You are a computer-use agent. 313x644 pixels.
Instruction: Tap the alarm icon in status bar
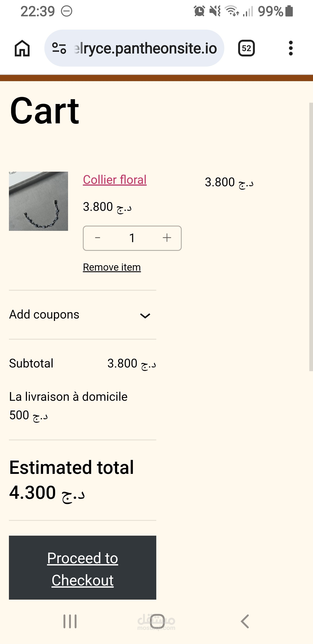[199, 11]
